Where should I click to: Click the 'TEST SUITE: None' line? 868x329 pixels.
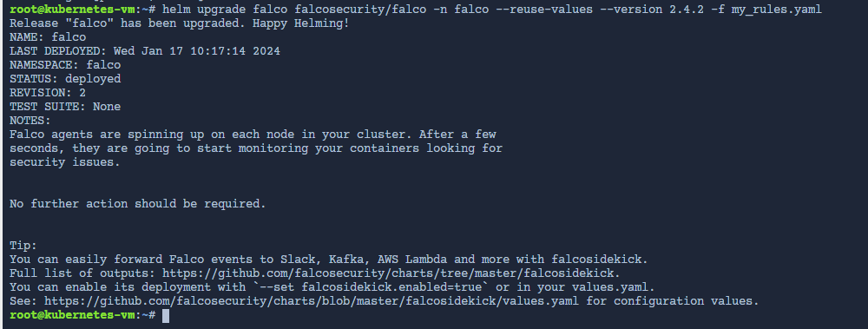tap(65, 107)
